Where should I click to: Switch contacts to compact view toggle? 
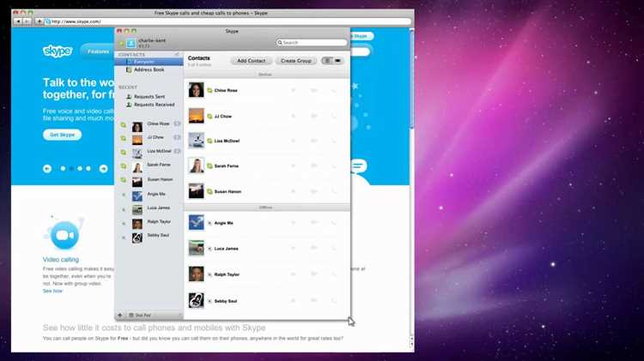(338, 61)
